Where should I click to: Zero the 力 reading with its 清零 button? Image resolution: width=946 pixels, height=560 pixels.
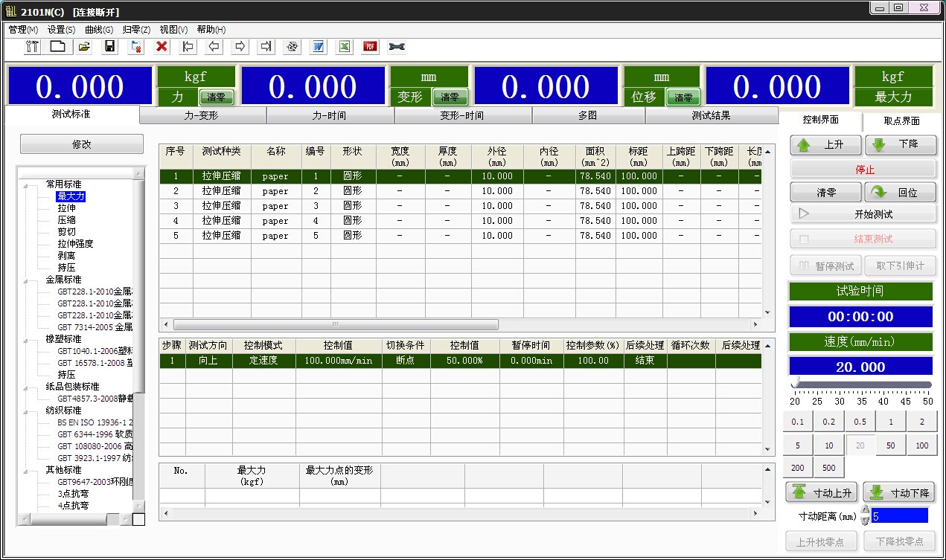click(216, 97)
